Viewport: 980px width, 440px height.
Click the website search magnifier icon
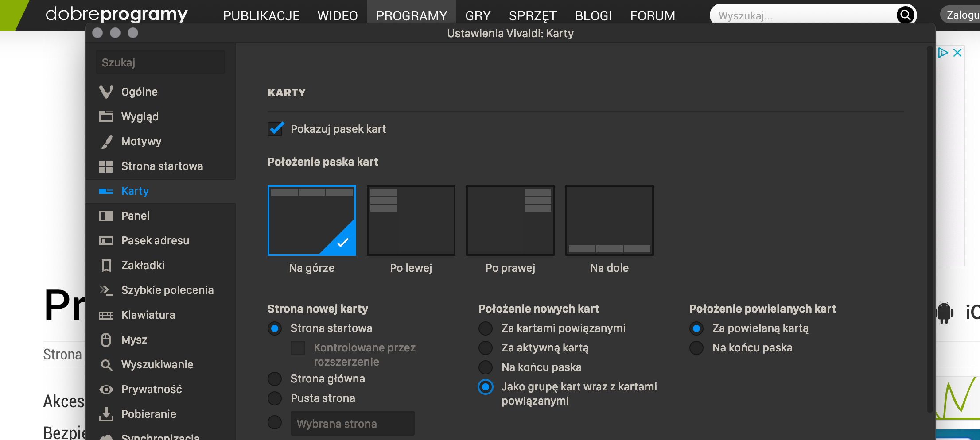tap(906, 15)
